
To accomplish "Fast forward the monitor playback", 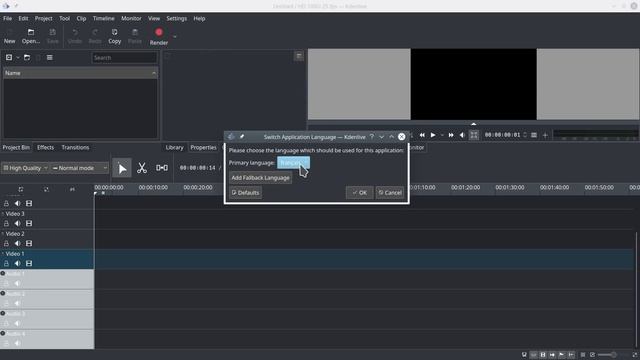I will [451, 135].
